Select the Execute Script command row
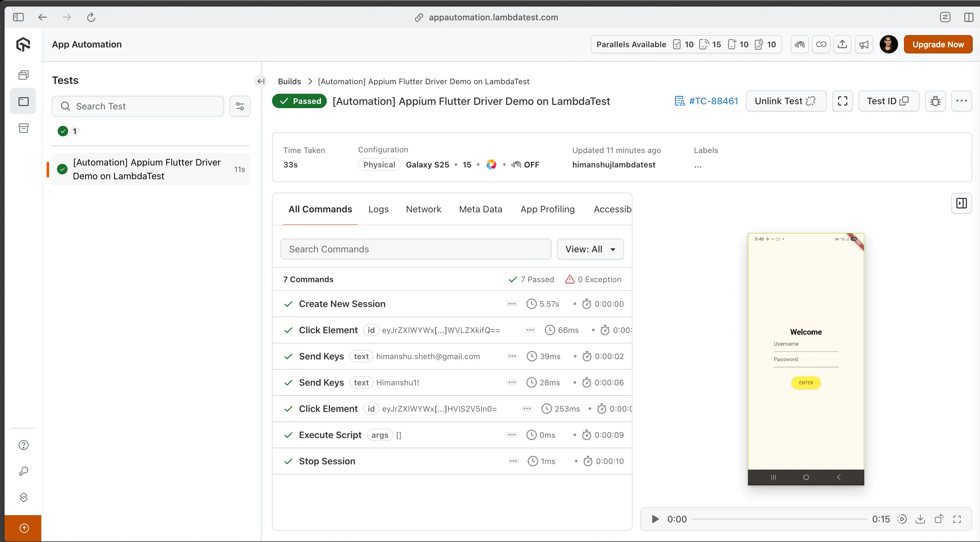This screenshot has height=542, width=980. point(452,435)
